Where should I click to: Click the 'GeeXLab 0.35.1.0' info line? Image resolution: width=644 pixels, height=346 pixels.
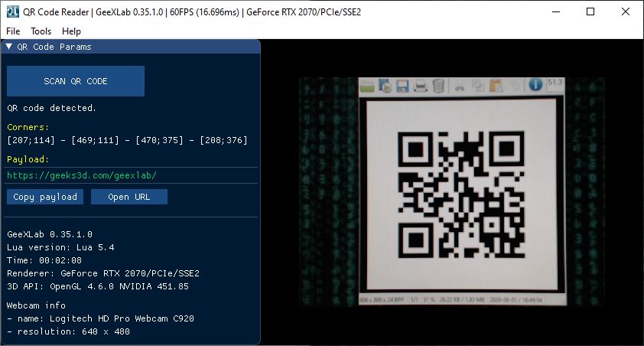click(x=50, y=234)
